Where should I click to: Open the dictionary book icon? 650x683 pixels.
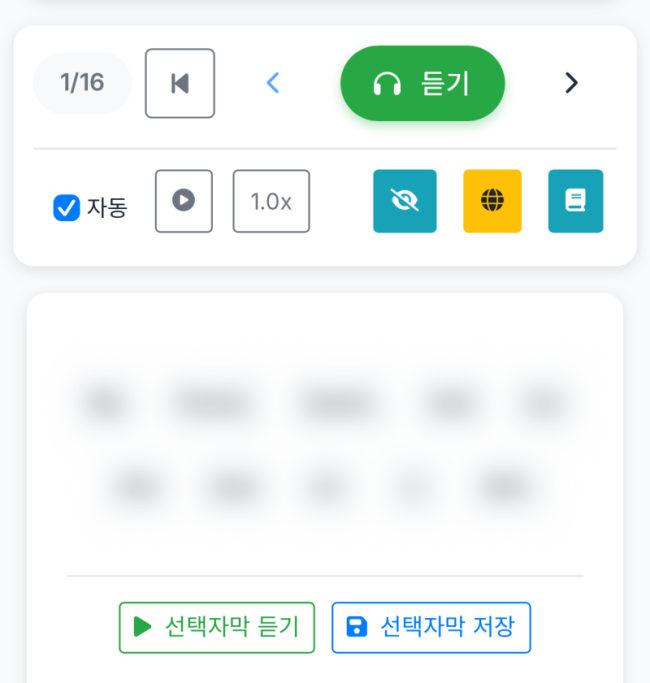click(575, 201)
